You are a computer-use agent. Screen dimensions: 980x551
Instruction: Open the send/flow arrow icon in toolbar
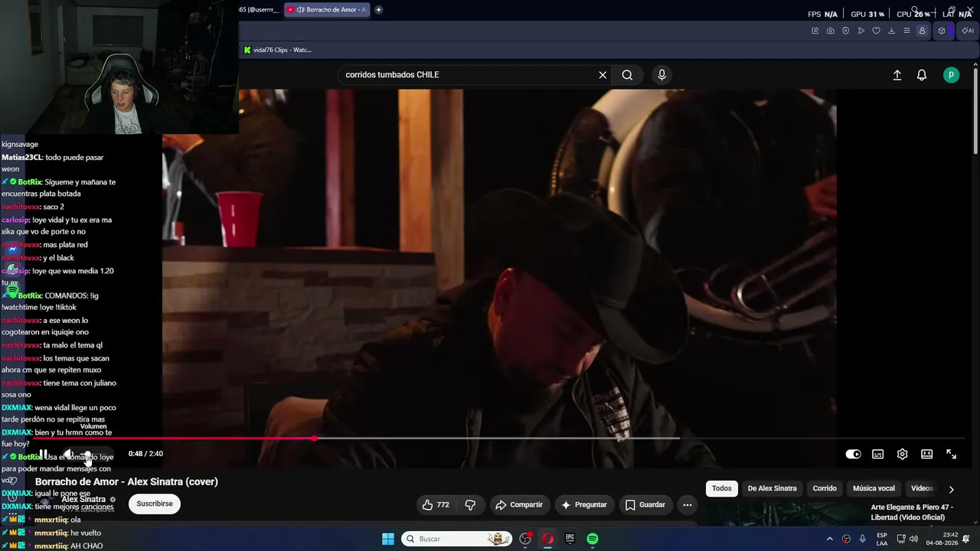[x=861, y=31]
